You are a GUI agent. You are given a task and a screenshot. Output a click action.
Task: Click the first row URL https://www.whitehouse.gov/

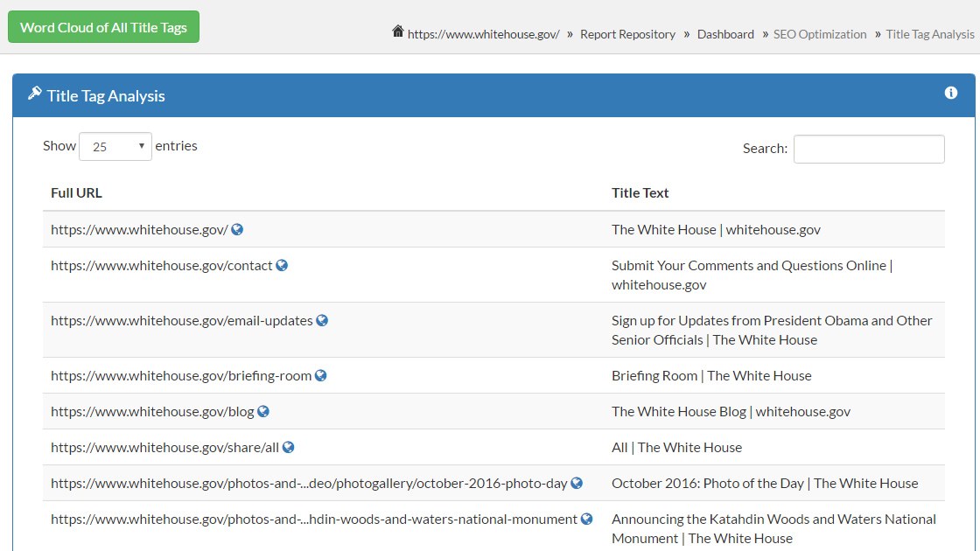(139, 229)
